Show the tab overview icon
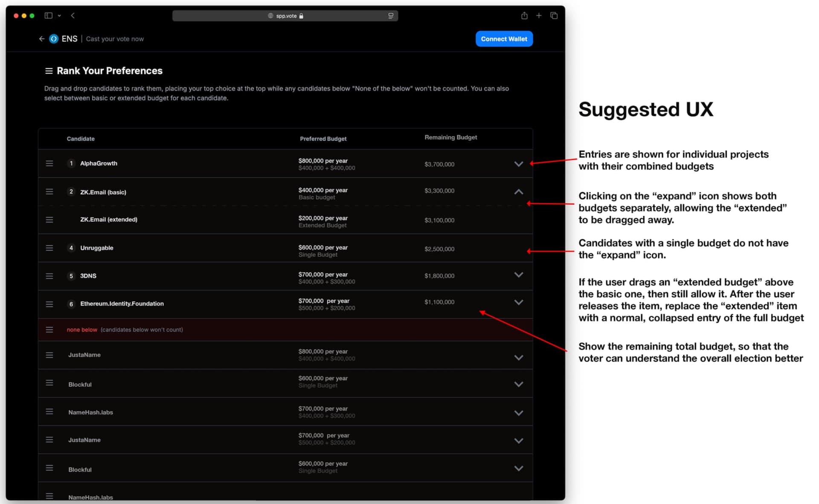819x504 pixels. (x=554, y=16)
